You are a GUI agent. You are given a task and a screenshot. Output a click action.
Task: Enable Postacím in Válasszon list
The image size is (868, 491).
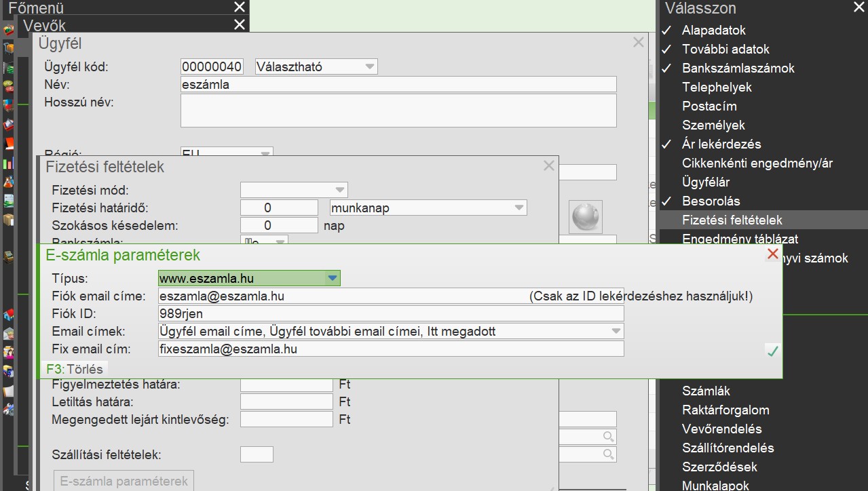pos(709,106)
